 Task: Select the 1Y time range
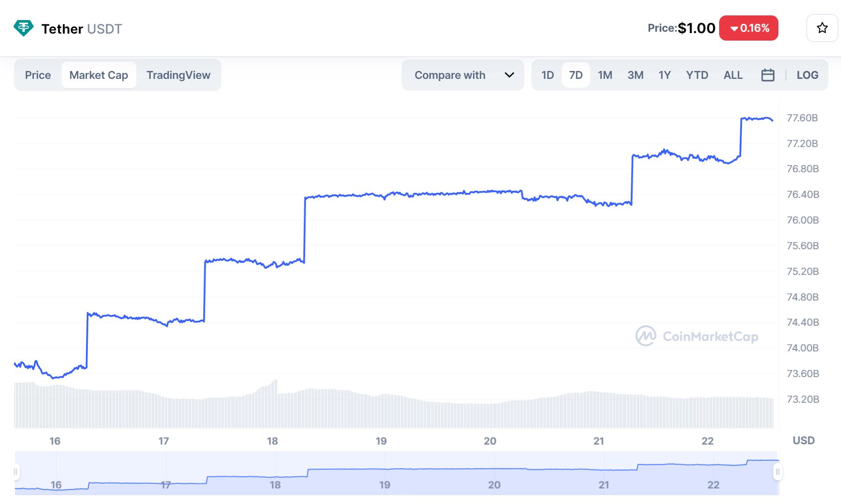[664, 75]
